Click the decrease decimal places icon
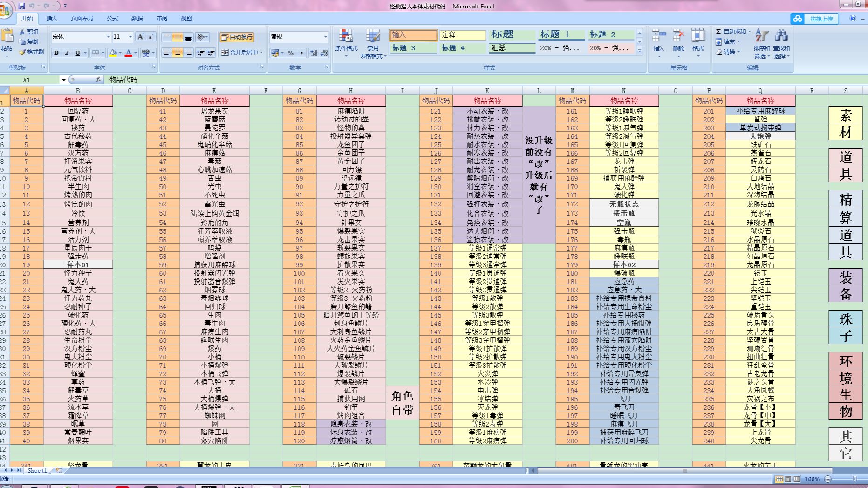The height and width of the screenshot is (488, 868). click(x=324, y=53)
